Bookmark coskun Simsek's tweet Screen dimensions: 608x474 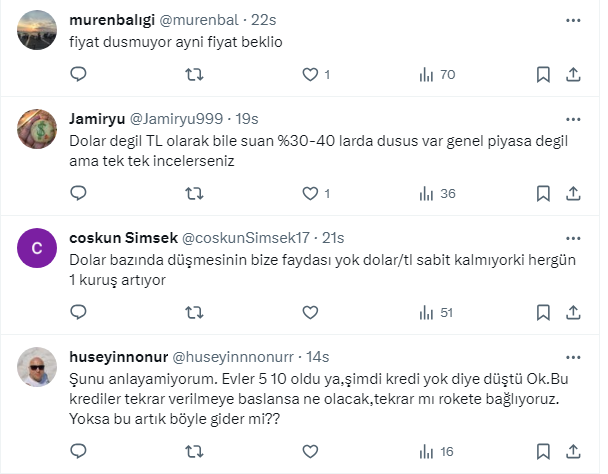[543, 312]
